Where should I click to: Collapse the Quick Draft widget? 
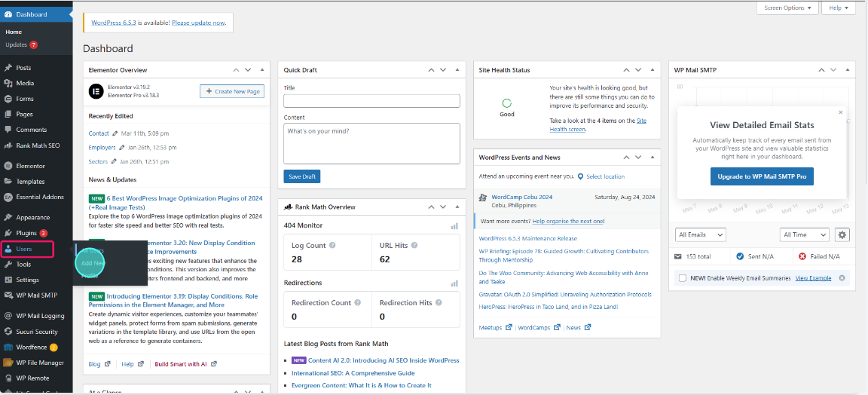pos(457,70)
